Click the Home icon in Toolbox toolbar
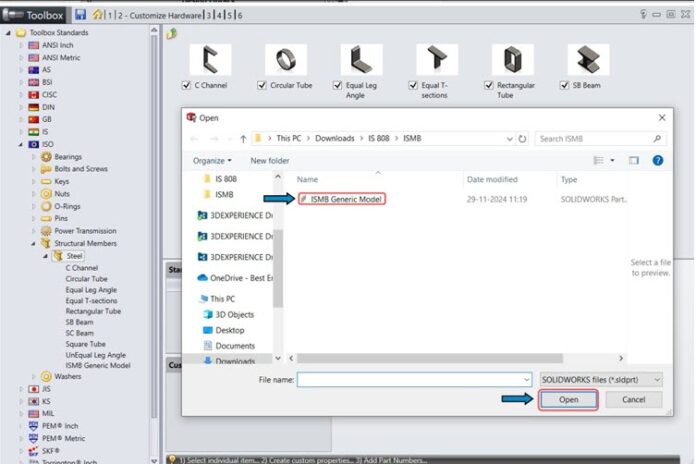Viewport: 696px width, 464px height. click(x=96, y=16)
